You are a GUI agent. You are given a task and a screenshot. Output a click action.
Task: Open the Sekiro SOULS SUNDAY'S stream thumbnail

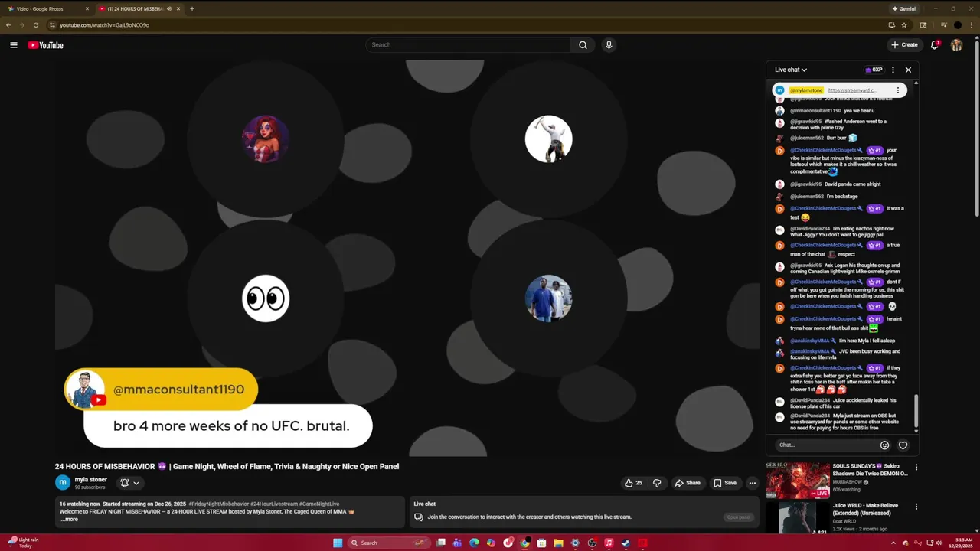pos(798,480)
